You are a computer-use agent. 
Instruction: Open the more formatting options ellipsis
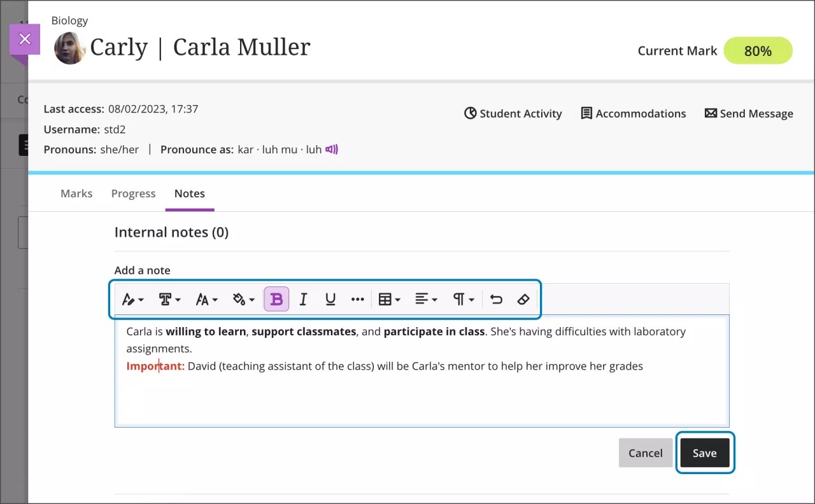(357, 299)
